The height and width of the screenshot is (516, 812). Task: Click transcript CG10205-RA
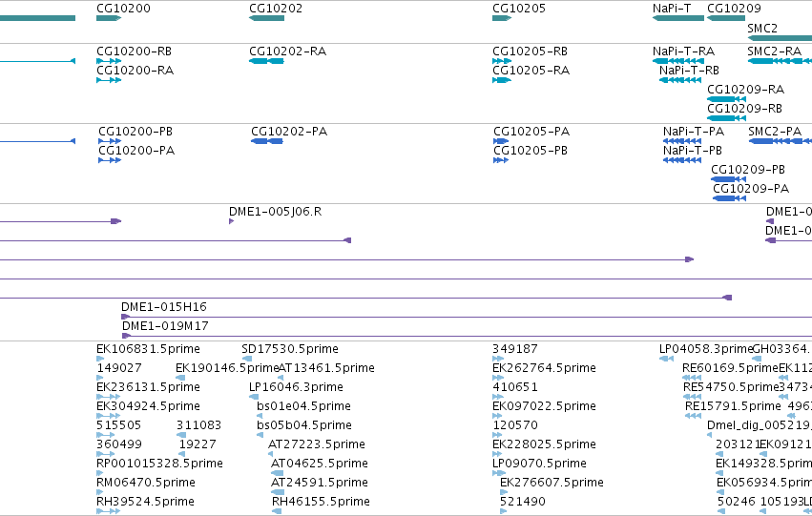pyautogui.click(x=502, y=80)
